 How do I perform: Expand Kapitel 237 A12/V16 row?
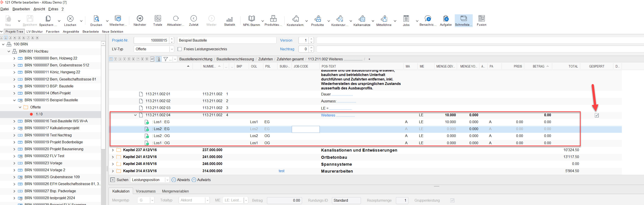pos(113,150)
